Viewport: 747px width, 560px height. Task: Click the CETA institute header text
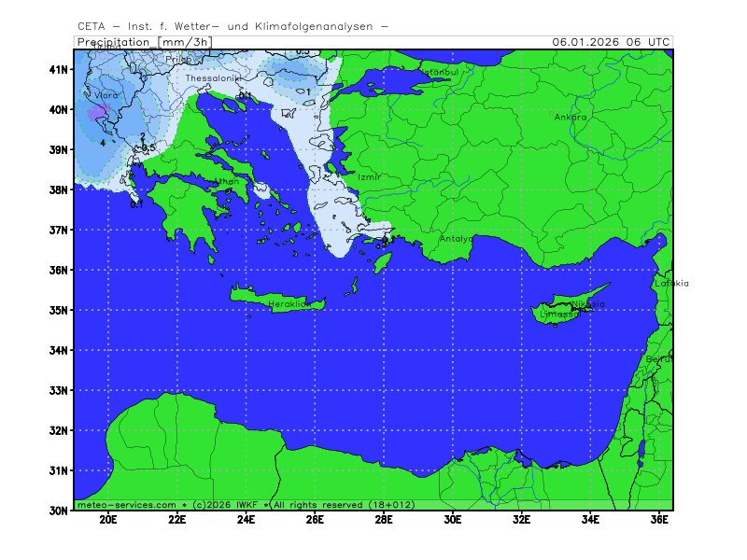click(x=233, y=27)
